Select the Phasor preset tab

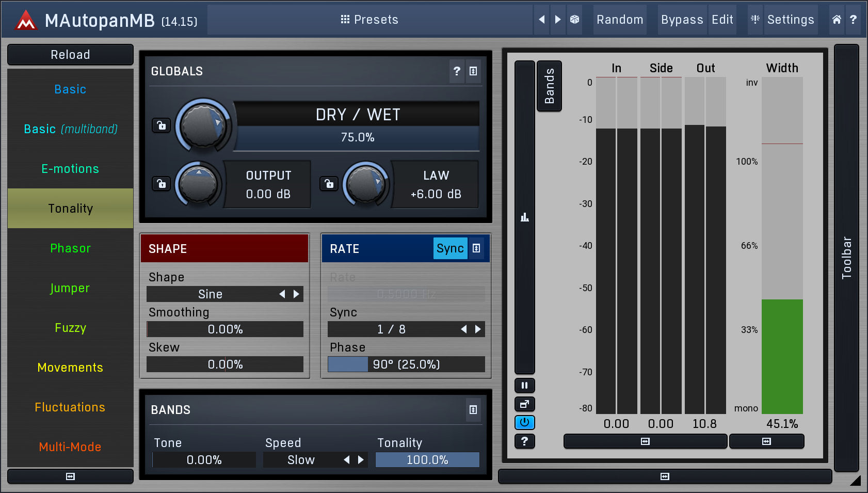pyautogui.click(x=70, y=248)
